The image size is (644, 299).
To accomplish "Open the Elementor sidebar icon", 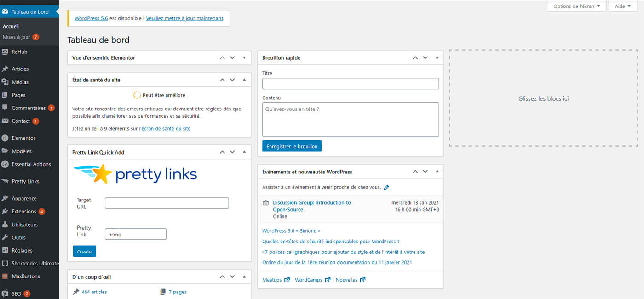I will click(5, 138).
